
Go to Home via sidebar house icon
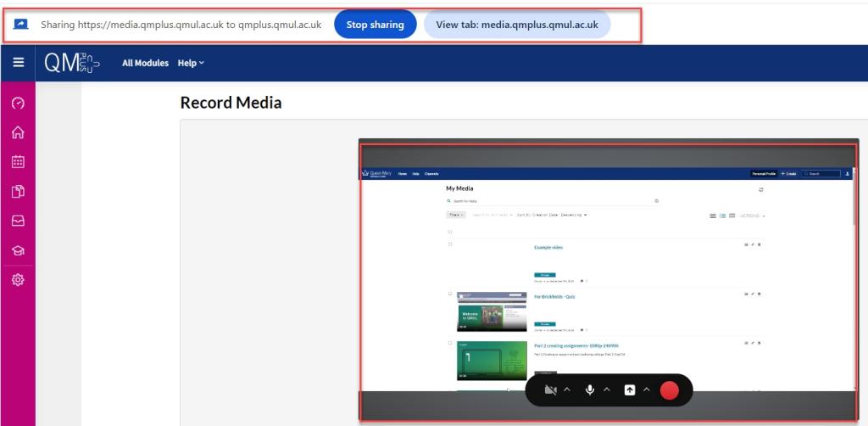19,132
